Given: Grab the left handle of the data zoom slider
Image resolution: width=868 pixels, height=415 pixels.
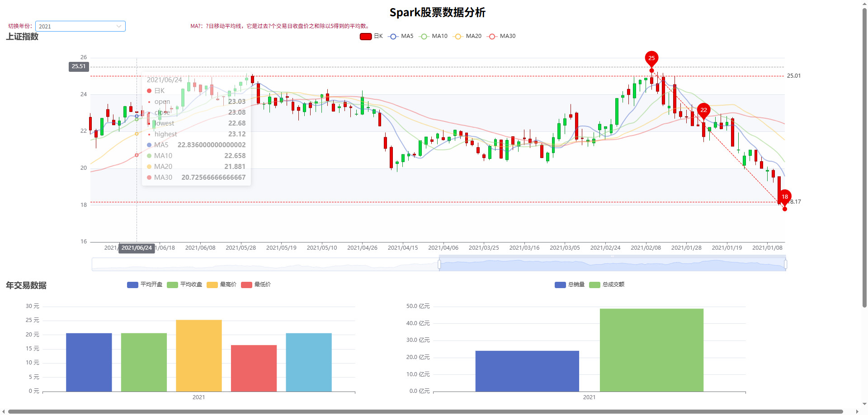Looking at the screenshot, I should (439, 264).
